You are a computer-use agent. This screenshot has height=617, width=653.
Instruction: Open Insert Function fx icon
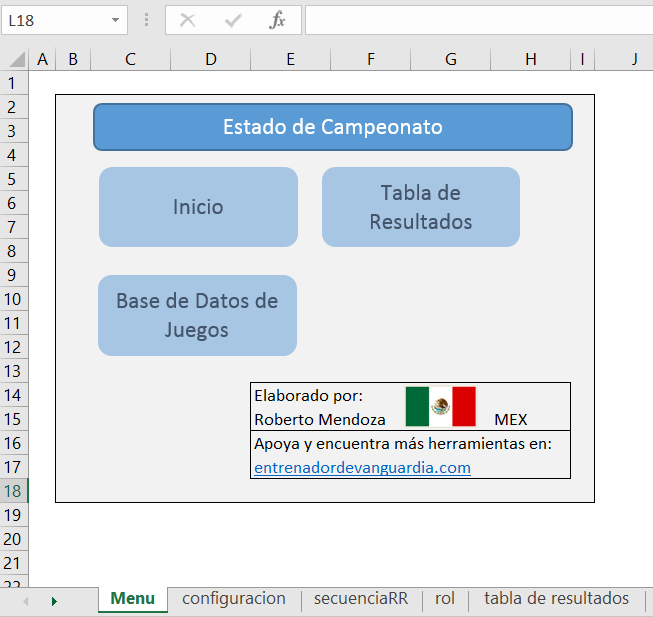pyautogui.click(x=278, y=20)
